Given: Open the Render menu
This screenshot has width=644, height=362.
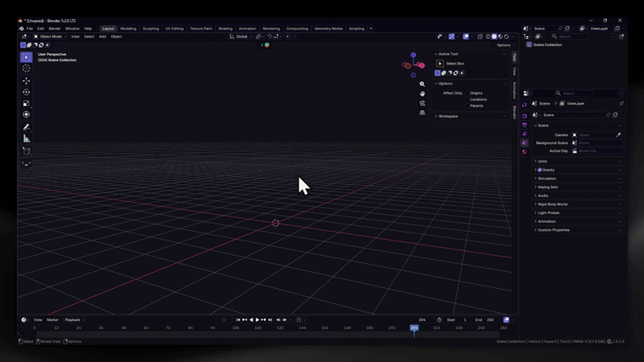Looking at the screenshot, I should coord(55,29).
